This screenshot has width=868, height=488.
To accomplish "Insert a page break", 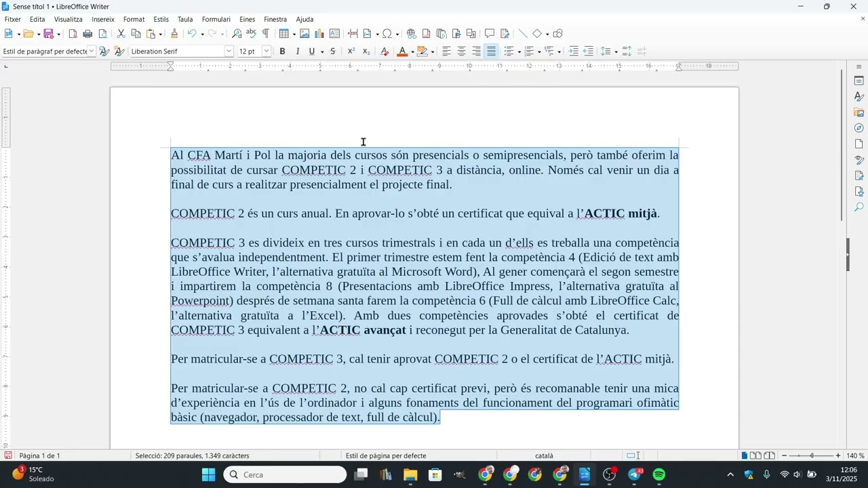I will click(353, 34).
